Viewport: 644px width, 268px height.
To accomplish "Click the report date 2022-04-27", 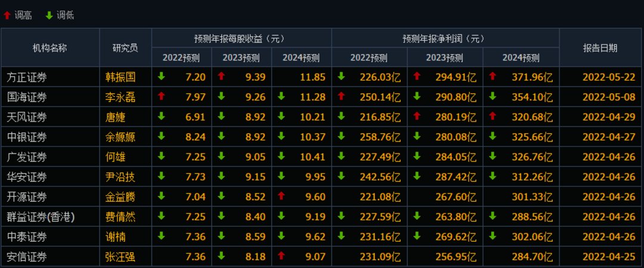I will [x=609, y=136].
